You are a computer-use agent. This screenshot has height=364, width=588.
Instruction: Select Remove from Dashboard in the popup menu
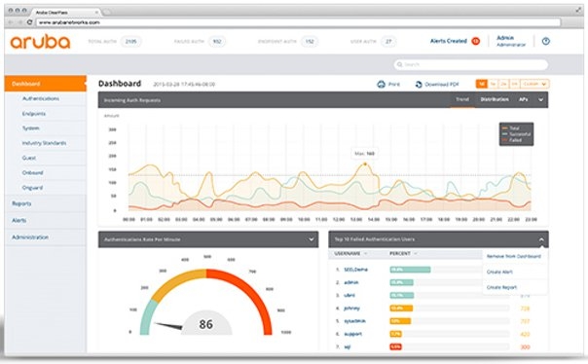[x=513, y=256]
